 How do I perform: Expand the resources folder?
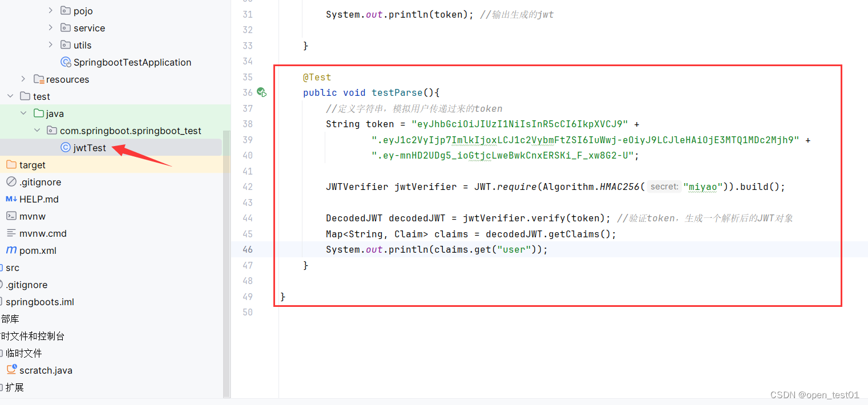(22, 79)
